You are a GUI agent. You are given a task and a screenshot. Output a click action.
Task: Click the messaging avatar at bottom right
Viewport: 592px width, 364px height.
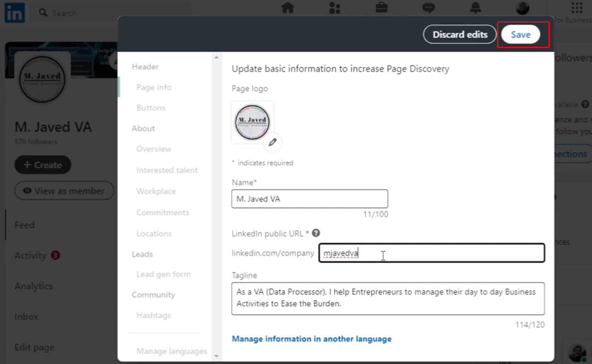[x=577, y=352]
